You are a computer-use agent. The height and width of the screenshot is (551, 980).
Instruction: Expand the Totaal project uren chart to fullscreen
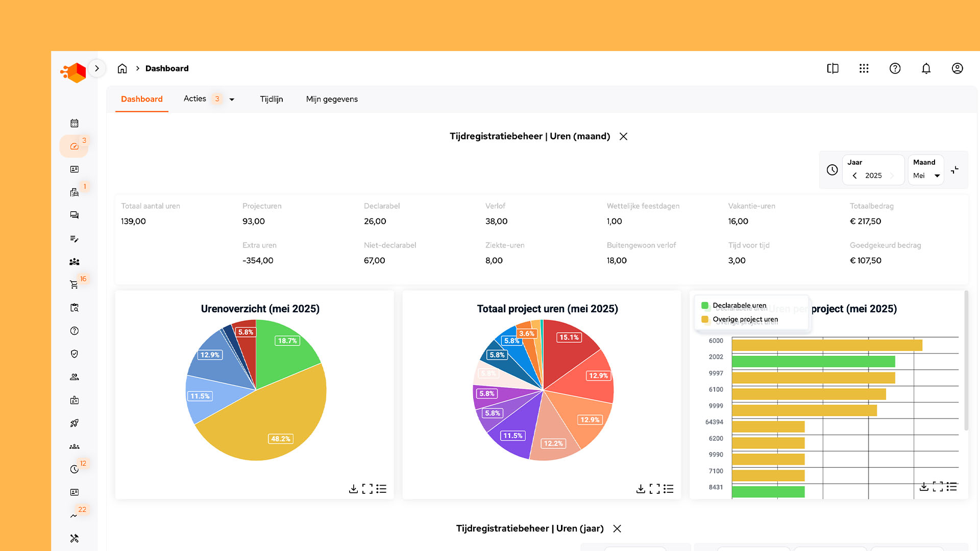[654, 488]
